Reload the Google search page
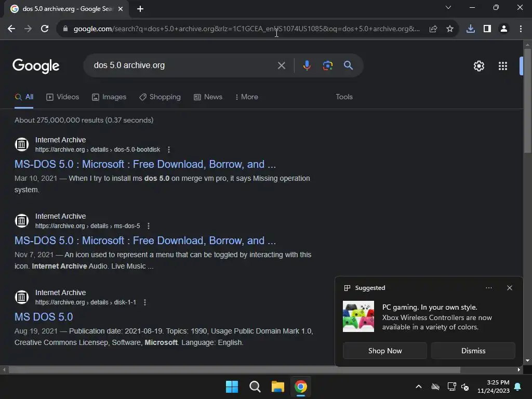This screenshot has width=532, height=399. [45, 29]
